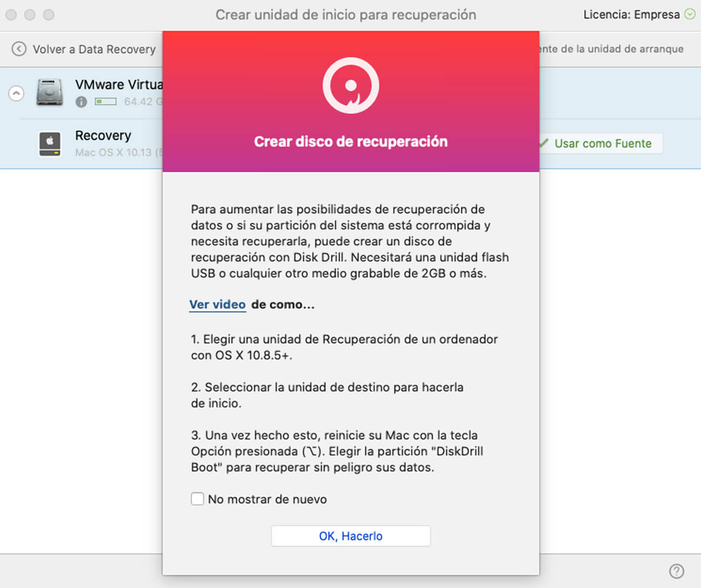Select the Recovery partition Apple icon
This screenshot has height=588, width=701.
tap(50, 144)
